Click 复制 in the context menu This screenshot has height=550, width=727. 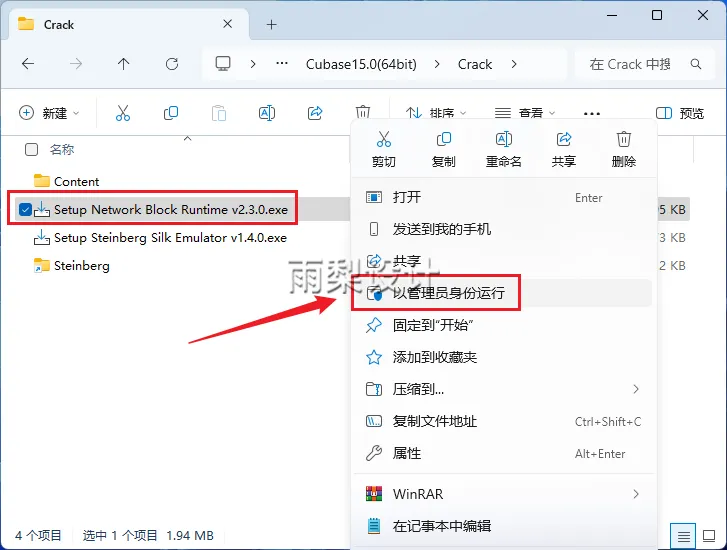pos(443,149)
